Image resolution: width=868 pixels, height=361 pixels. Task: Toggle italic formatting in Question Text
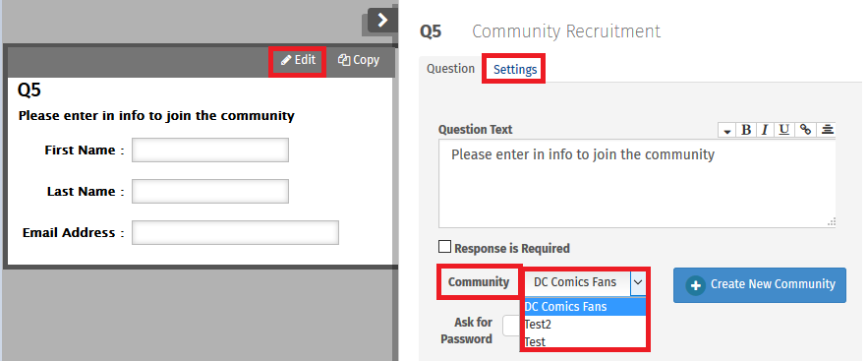click(x=765, y=130)
